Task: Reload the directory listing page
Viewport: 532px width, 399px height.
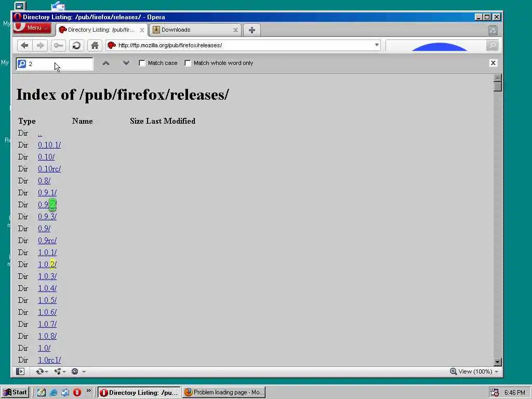Action: coord(76,45)
